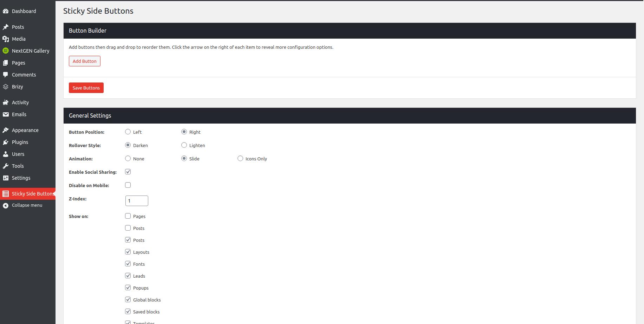Viewport: 644px width, 324px height.
Task: Uncheck the Popups checkbox
Action: 128,287
